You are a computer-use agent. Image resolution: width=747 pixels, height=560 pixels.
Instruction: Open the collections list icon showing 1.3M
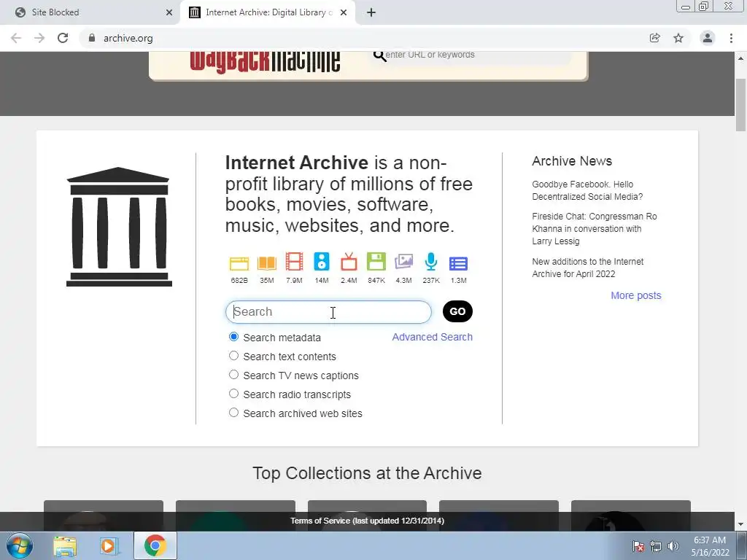click(x=458, y=263)
